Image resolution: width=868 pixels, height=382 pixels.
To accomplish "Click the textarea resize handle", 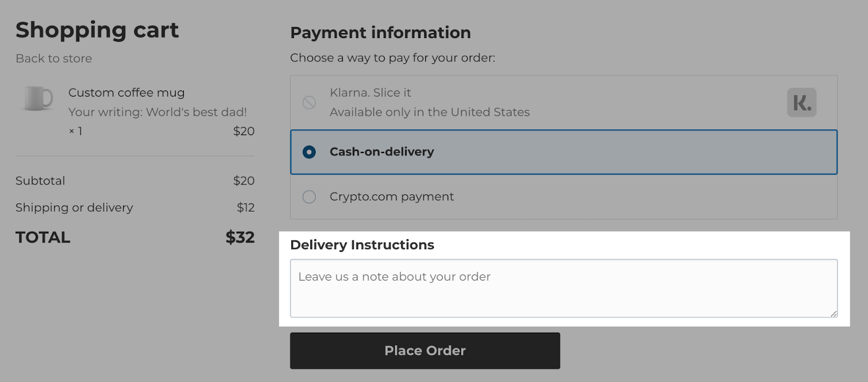I will click(x=834, y=313).
